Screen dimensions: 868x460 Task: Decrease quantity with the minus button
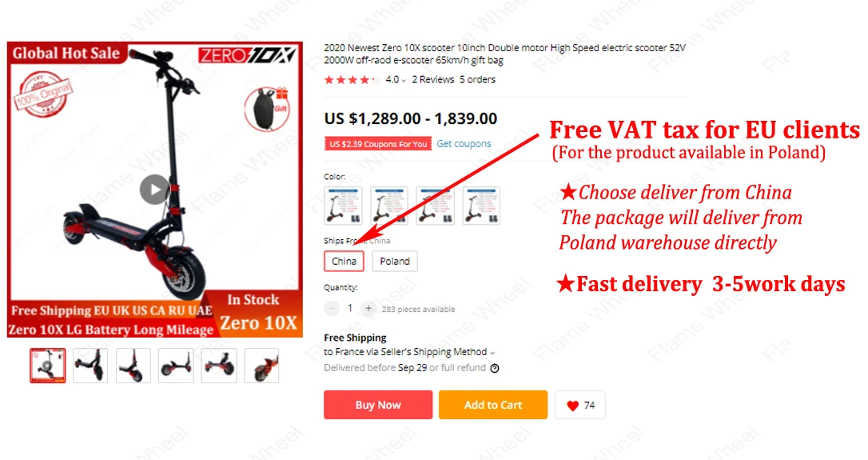point(332,308)
